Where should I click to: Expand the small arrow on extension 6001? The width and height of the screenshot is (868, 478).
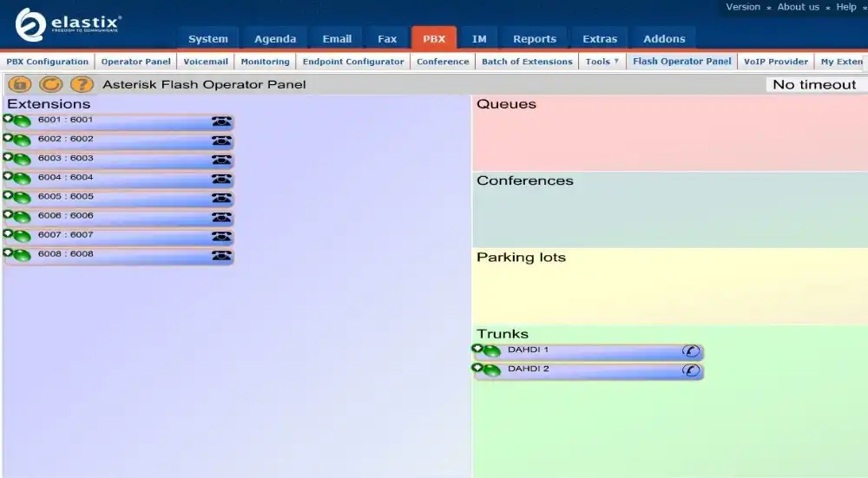(8, 118)
